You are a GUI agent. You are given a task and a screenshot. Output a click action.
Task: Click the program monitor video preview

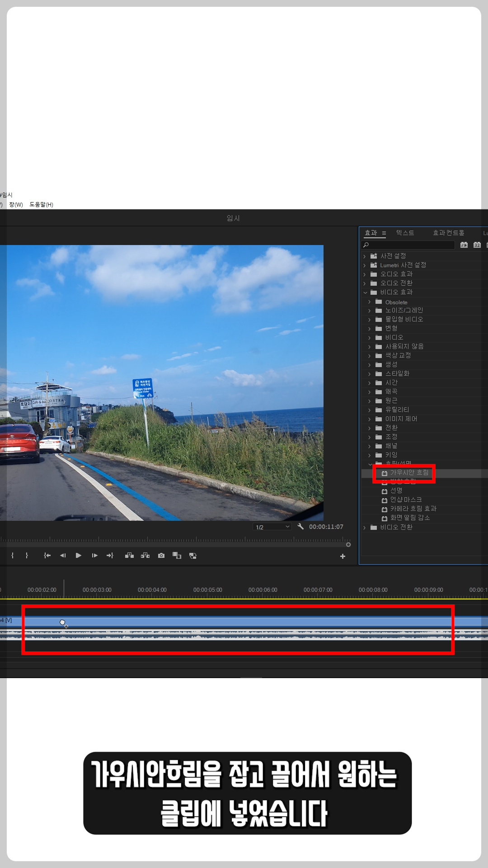pos(162,383)
